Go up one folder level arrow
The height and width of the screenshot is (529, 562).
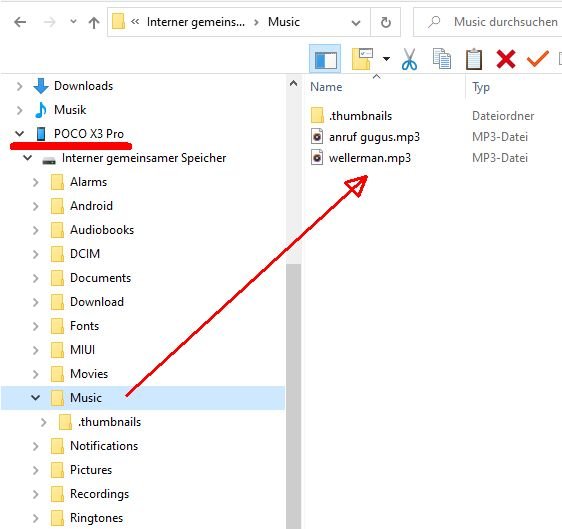point(94,23)
